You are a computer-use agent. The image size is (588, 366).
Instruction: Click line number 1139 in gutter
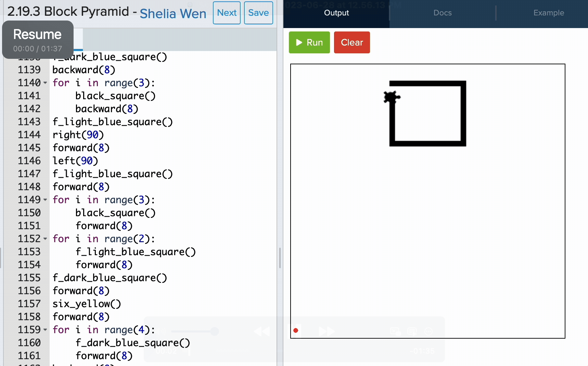coord(29,70)
